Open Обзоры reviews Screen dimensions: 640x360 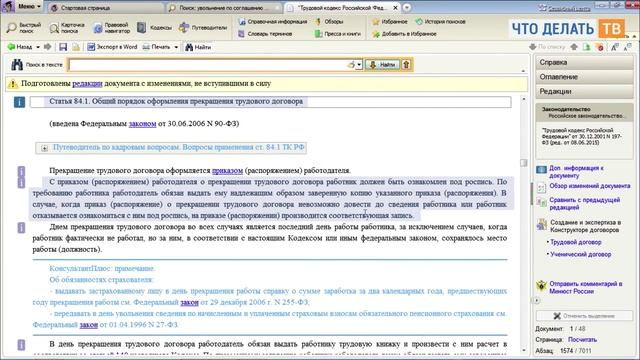[329, 22]
